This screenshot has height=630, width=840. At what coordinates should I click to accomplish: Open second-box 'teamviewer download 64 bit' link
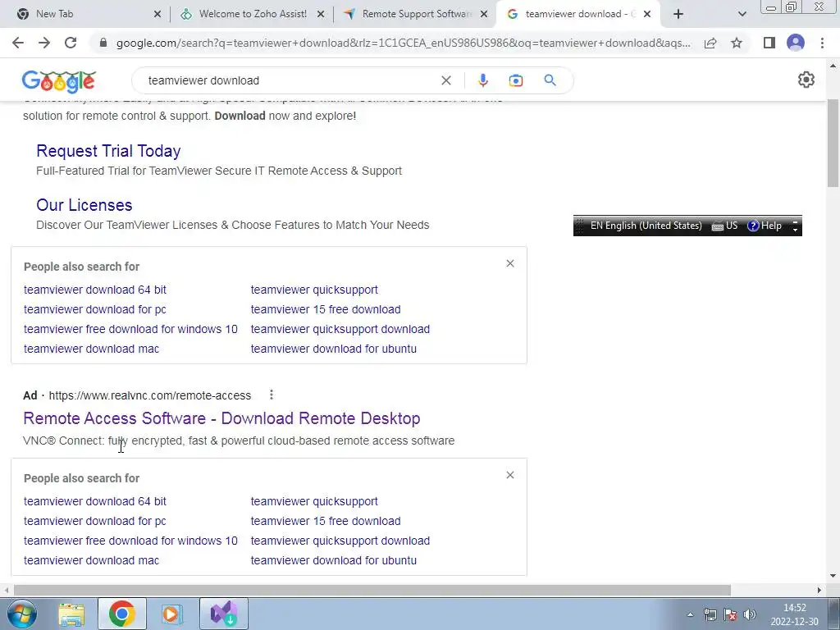pyautogui.click(x=95, y=501)
